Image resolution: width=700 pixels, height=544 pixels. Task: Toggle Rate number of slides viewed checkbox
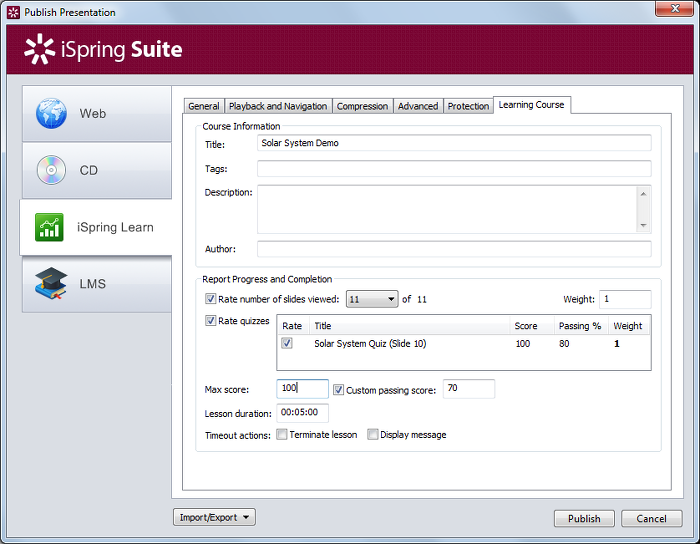pyautogui.click(x=210, y=299)
